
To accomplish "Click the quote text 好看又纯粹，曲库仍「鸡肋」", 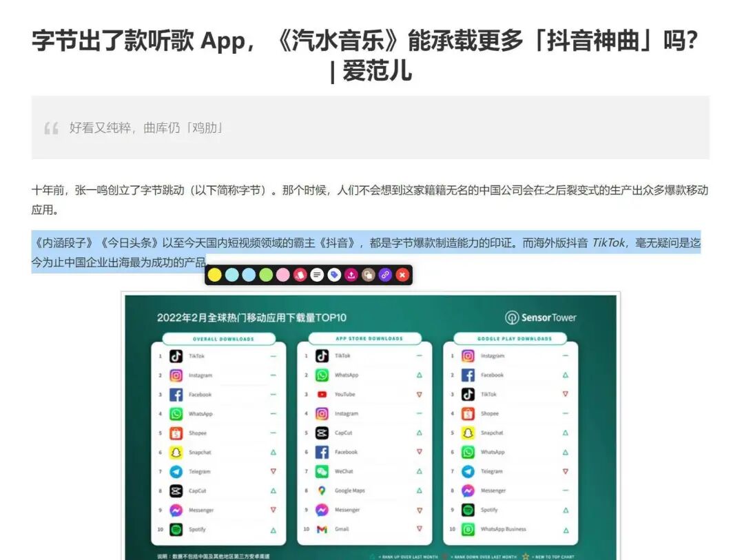I will 145,127.
